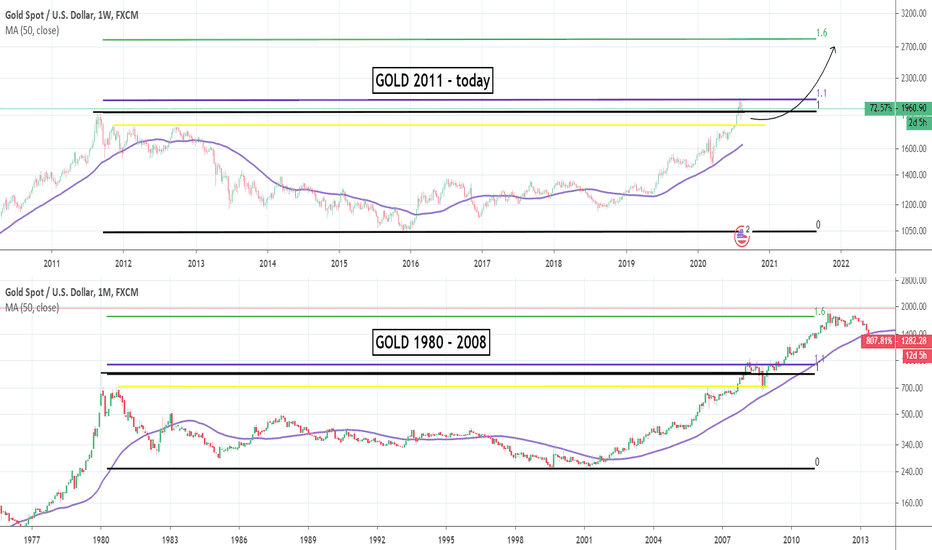Select the yellow horizontal line on monthly chart
Viewport: 932px width, 550px height.
443,386
